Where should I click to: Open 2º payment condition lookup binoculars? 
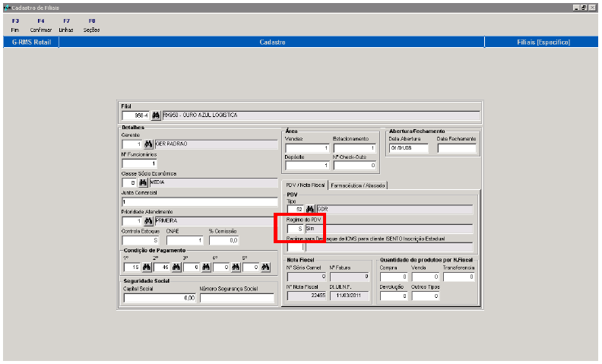(176, 267)
